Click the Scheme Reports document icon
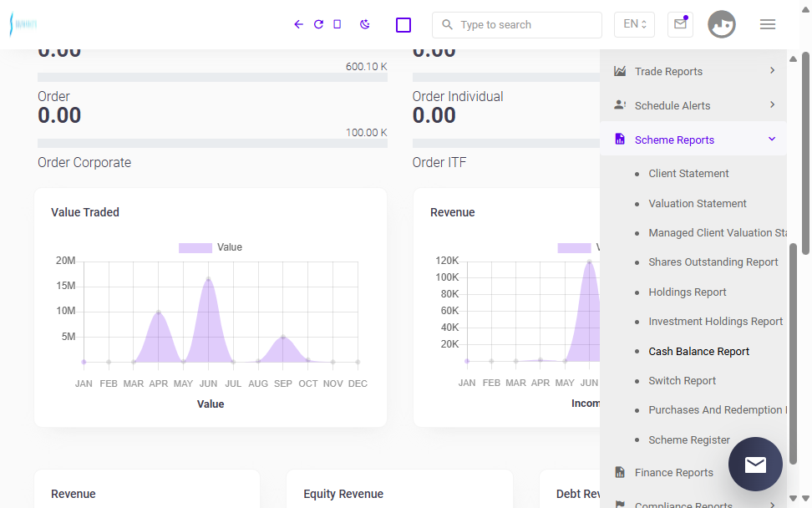Viewport: 812px width, 508px height. tap(620, 139)
